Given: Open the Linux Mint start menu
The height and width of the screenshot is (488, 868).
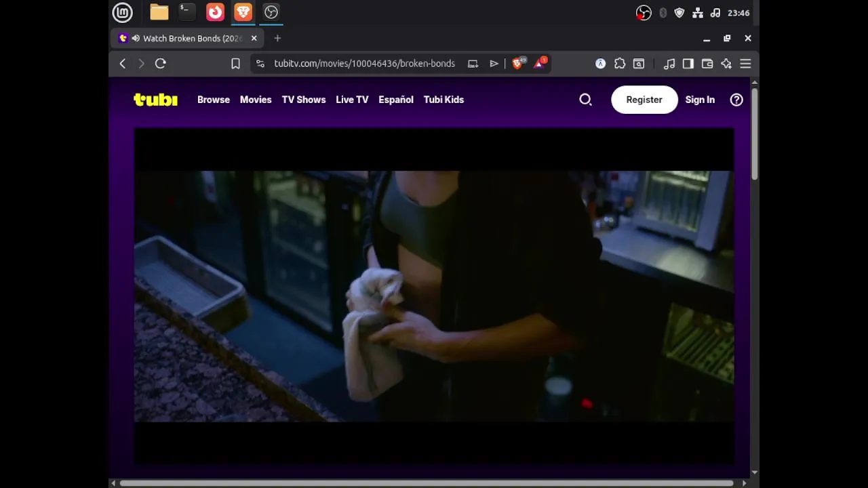Looking at the screenshot, I should pos(122,12).
